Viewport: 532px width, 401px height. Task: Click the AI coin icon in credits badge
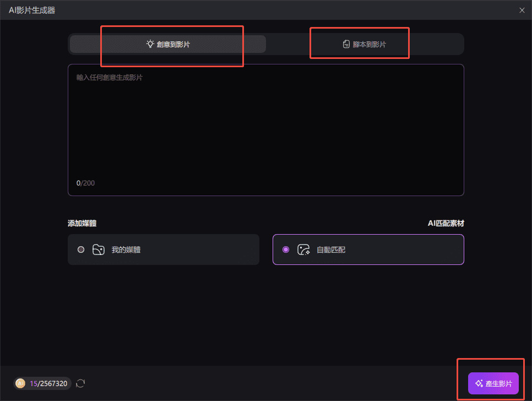point(20,383)
